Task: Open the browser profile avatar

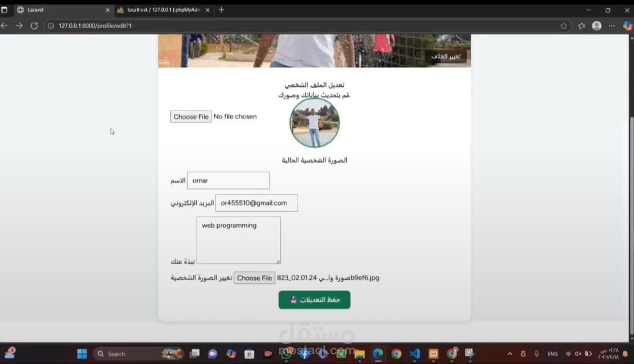Action: pos(597,25)
